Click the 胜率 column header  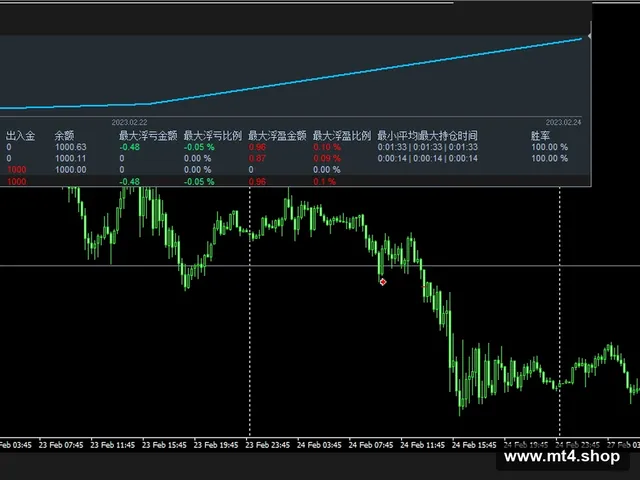[540, 136]
